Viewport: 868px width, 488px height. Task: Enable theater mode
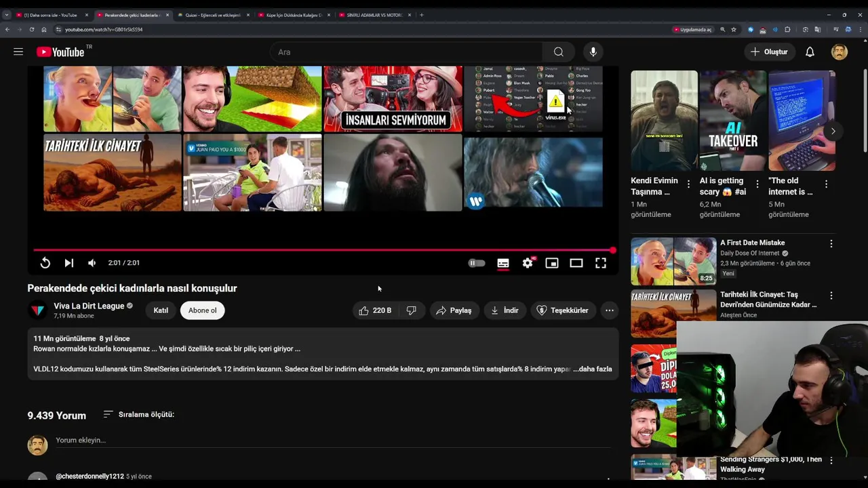pyautogui.click(x=576, y=263)
